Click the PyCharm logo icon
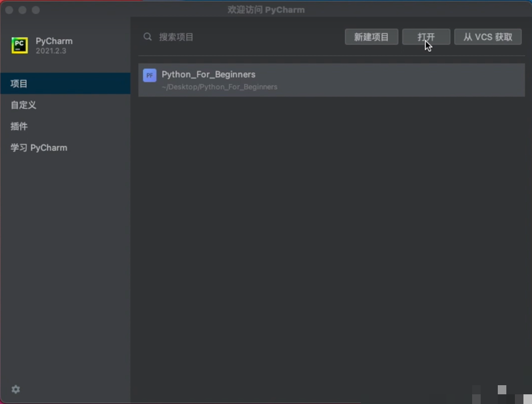The image size is (532, 404). 20,46
